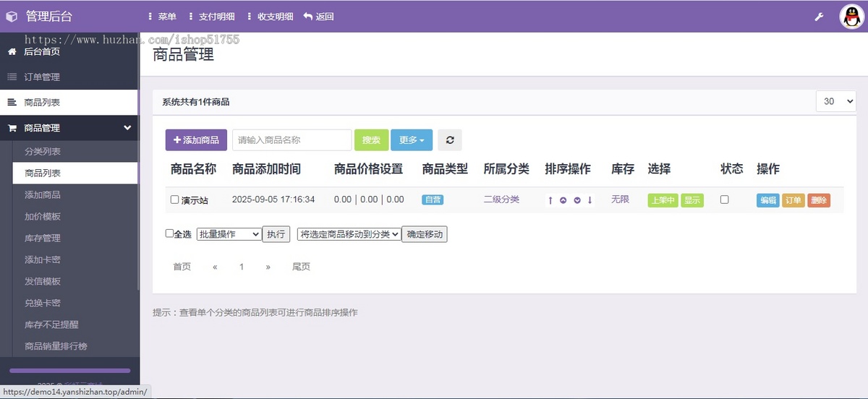Open 兑换卡密 submenu item
868x399 pixels.
coord(43,304)
